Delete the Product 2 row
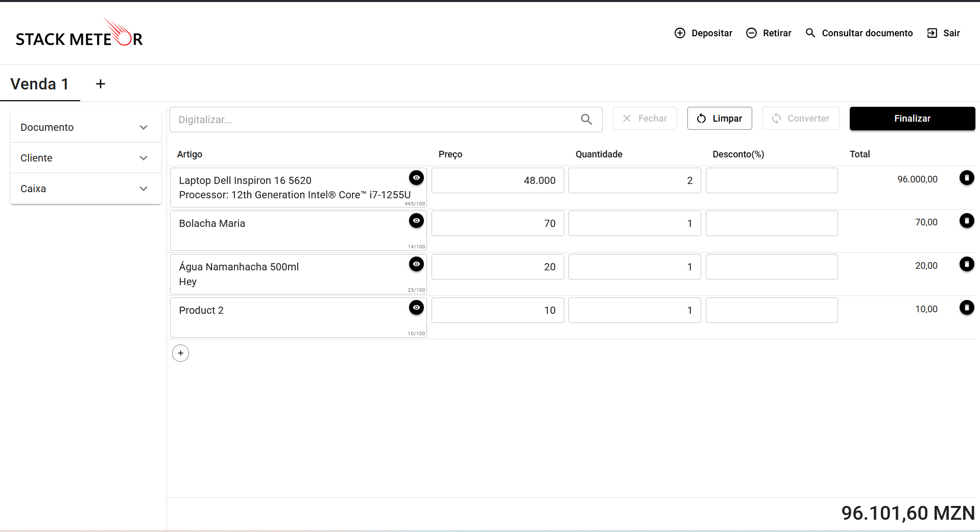The height and width of the screenshot is (532, 980). pos(967,308)
